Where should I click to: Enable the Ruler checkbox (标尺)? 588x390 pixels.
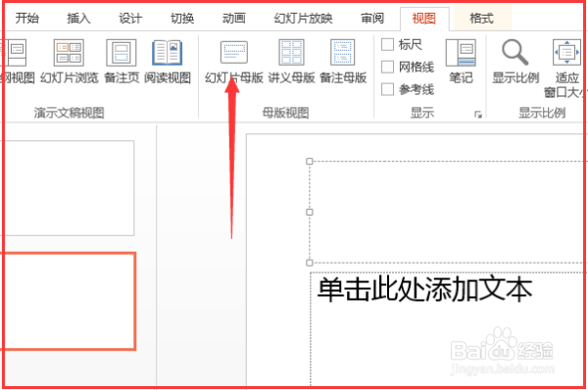coord(387,45)
